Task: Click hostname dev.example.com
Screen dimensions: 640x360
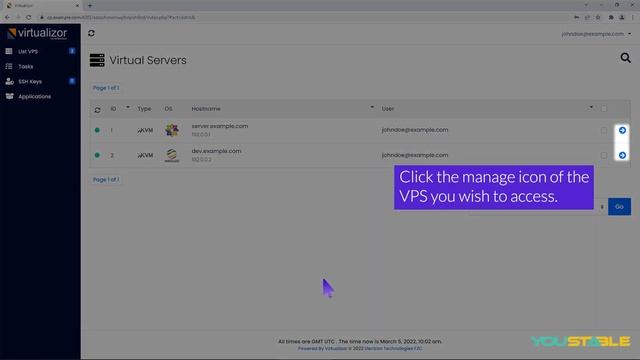Action: [x=216, y=151]
